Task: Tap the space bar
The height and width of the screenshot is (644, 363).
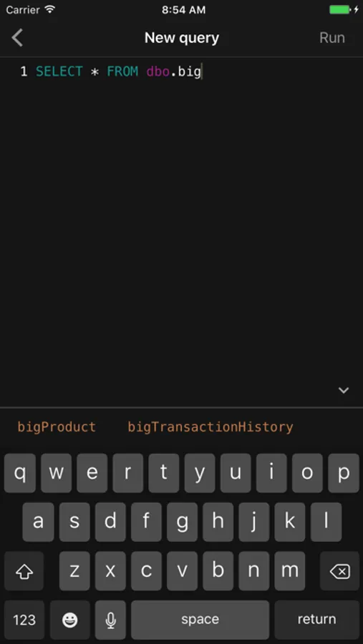Action: pos(200,620)
